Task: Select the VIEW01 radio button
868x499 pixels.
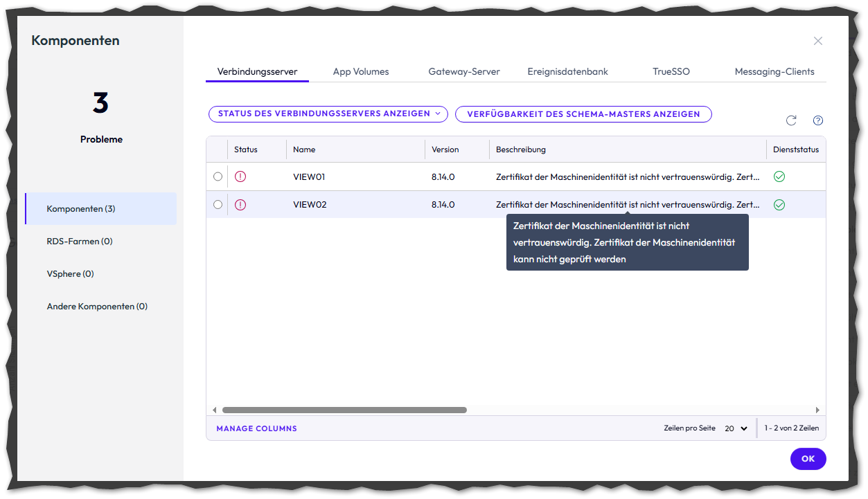Action: click(x=218, y=176)
